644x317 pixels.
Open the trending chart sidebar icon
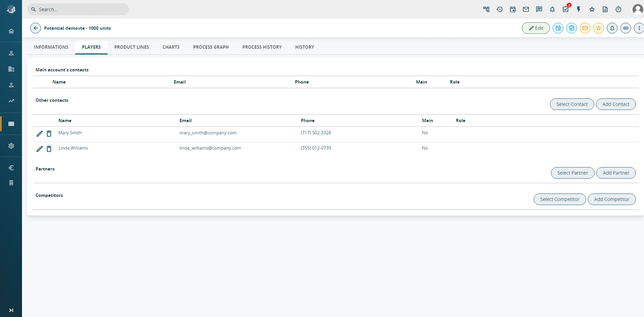click(x=11, y=101)
